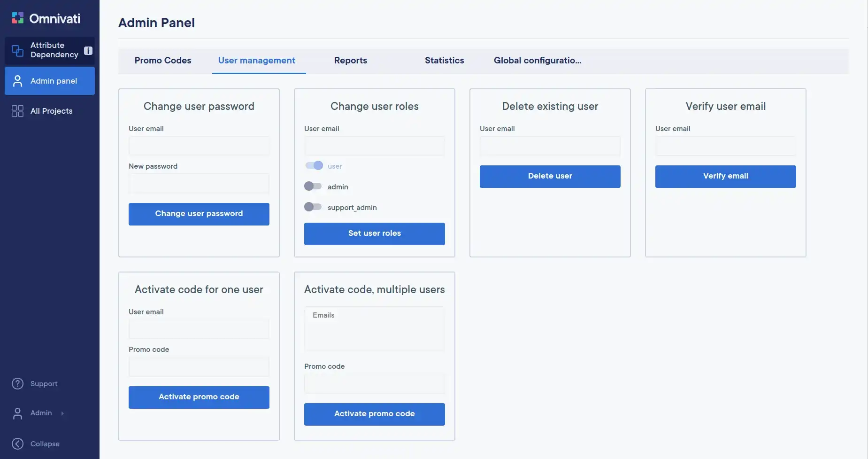Disable the user role toggle
The image size is (868, 459).
(314, 165)
